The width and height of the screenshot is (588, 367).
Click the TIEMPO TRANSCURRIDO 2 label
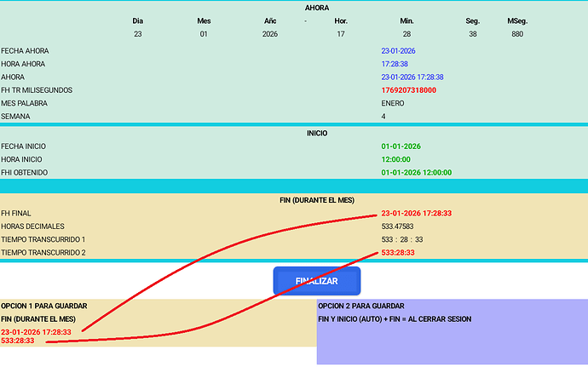pyautogui.click(x=43, y=253)
